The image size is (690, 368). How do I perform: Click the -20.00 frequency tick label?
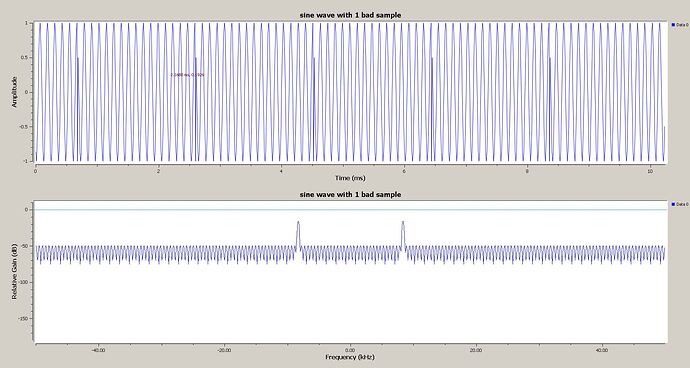click(224, 350)
